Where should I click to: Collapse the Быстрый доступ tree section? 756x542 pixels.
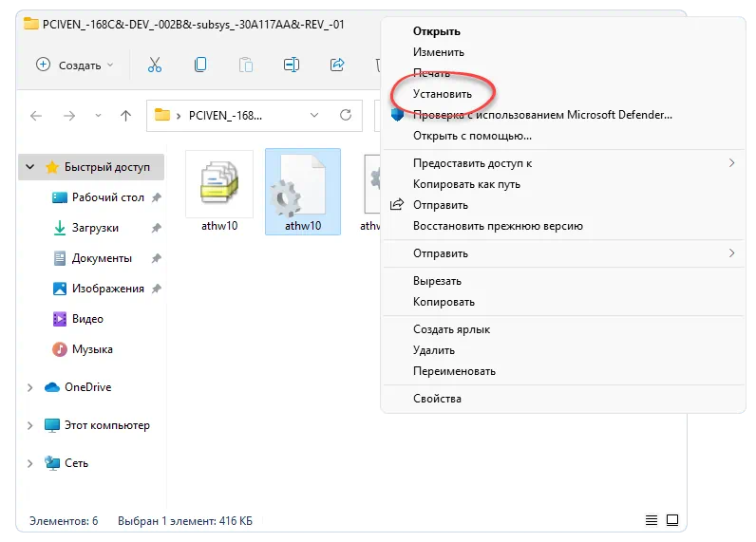pos(29,167)
